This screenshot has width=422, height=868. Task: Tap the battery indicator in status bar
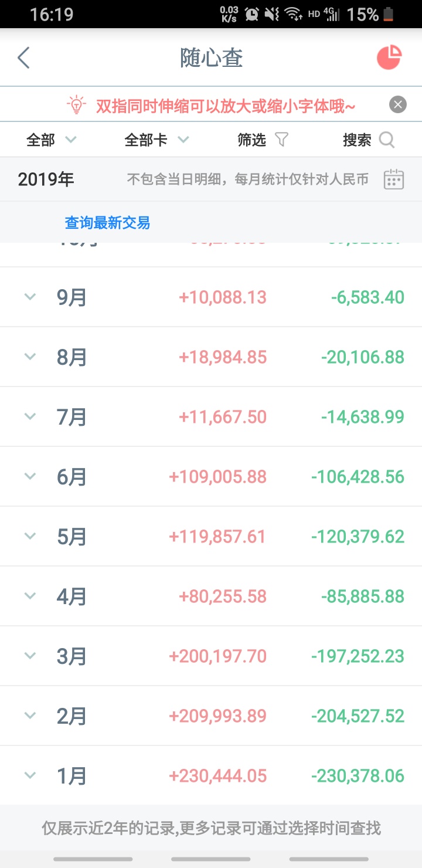[388, 14]
